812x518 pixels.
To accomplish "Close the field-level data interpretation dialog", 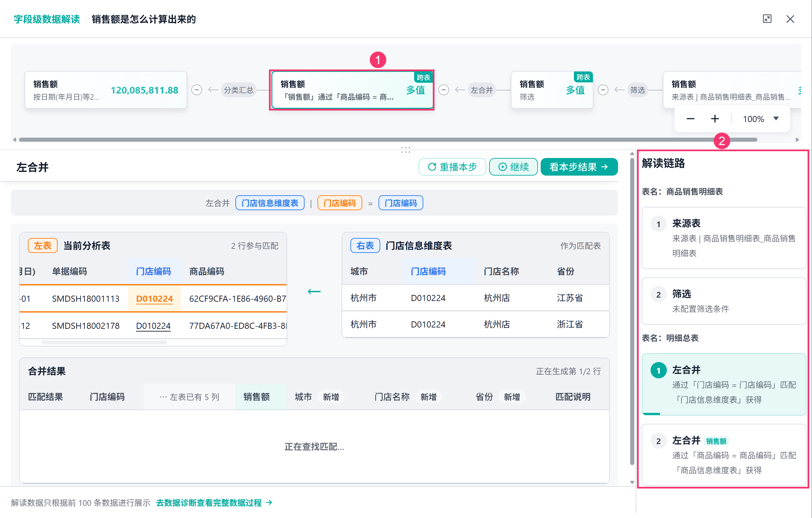I will click(790, 19).
